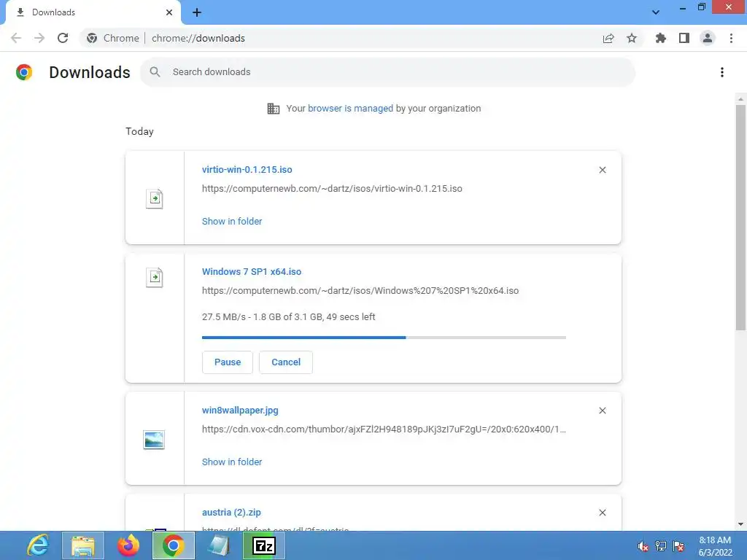Open the win8wallpaper.jpg file link
This screenshot has width=747, height=560.
(240, 411)
